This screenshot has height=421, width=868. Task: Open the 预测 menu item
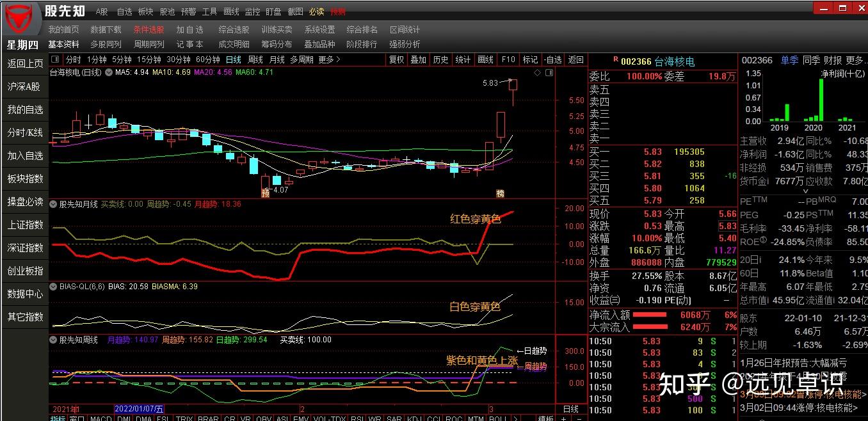pos(337,12)
